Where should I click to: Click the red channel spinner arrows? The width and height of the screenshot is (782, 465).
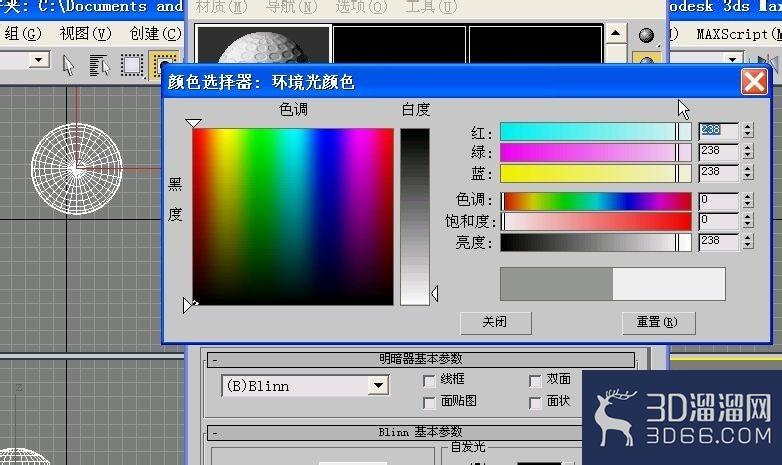tap(747, 131)
